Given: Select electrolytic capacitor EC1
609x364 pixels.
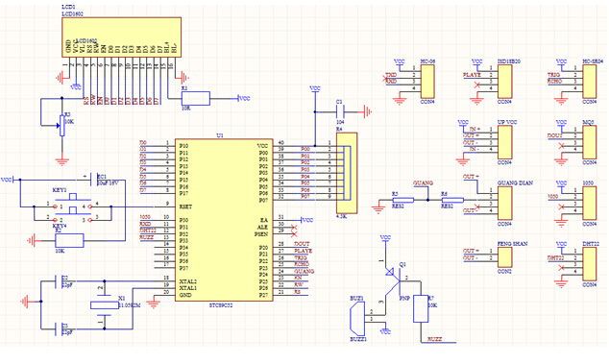Looking at the screenshot, I should pyautogui.click(x=93, y=180).
